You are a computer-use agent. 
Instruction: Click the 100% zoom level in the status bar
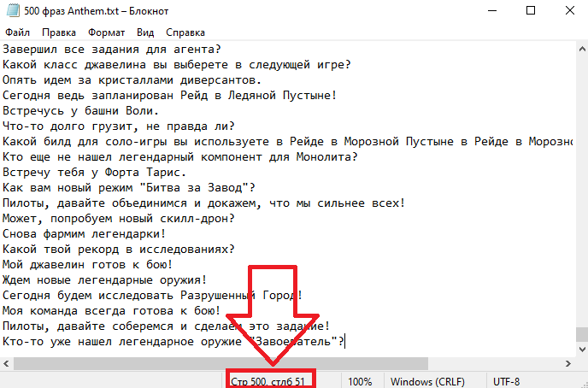tap(360, 381)
